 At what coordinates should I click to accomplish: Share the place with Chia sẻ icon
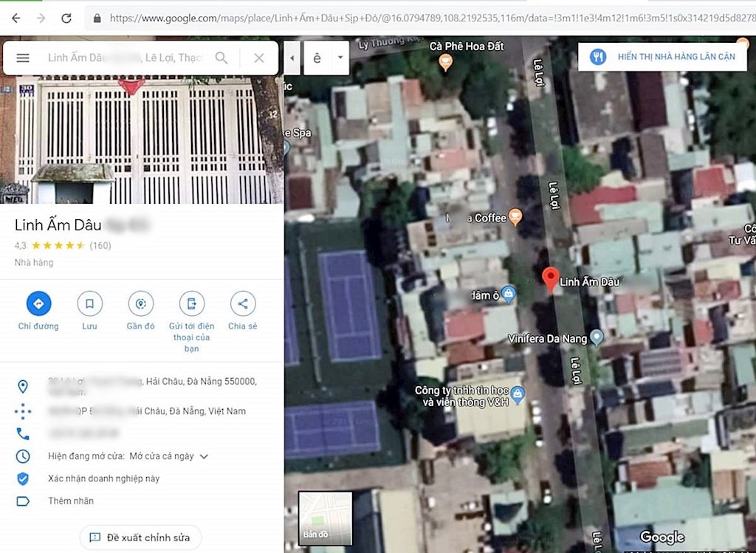(x=242, y=303)
